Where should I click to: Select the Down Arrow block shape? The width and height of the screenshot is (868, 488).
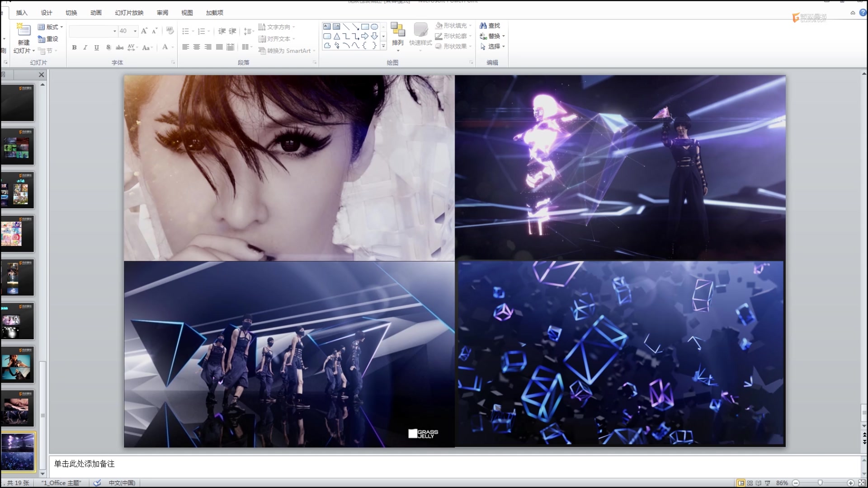pos(374,36)
